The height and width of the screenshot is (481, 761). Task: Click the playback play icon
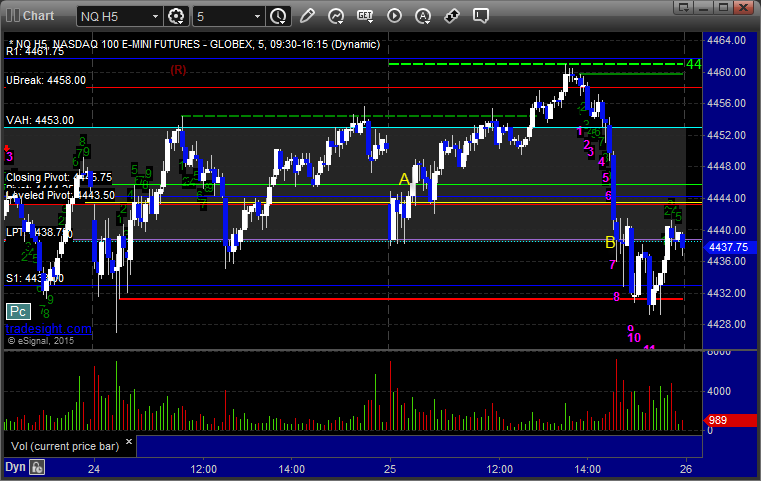tap(394, 16)
